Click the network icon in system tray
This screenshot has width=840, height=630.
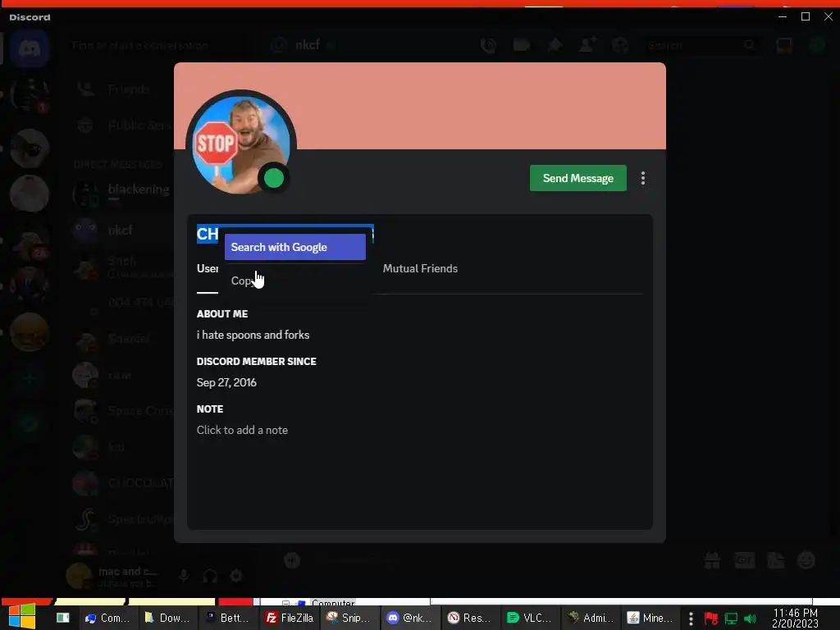731,619
